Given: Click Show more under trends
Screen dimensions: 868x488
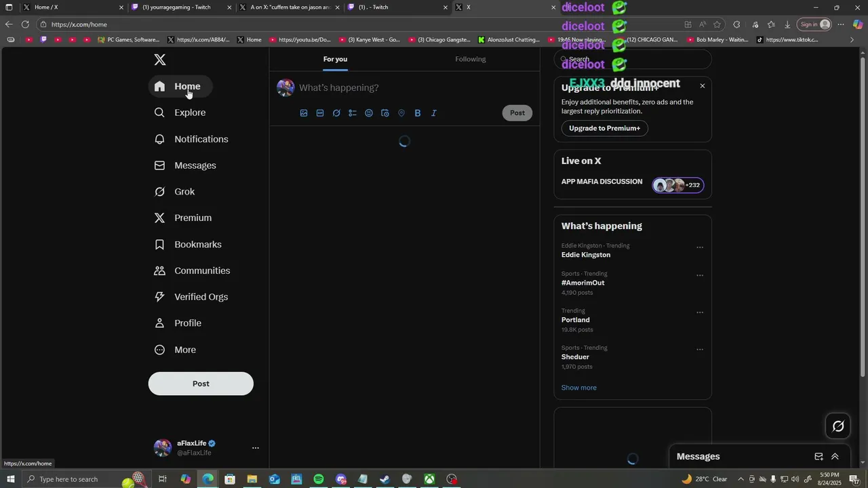Looking at the screenshot, I should (579, 388).
